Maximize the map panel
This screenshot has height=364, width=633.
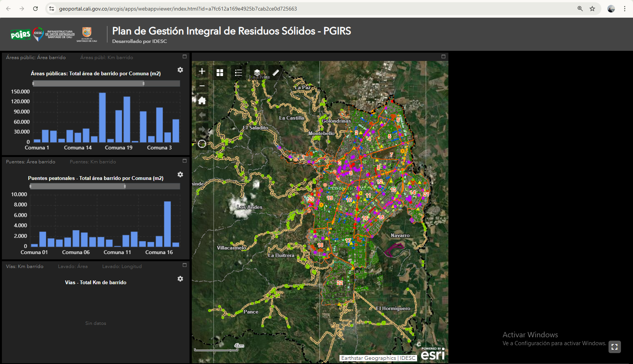tap(443, 56)
